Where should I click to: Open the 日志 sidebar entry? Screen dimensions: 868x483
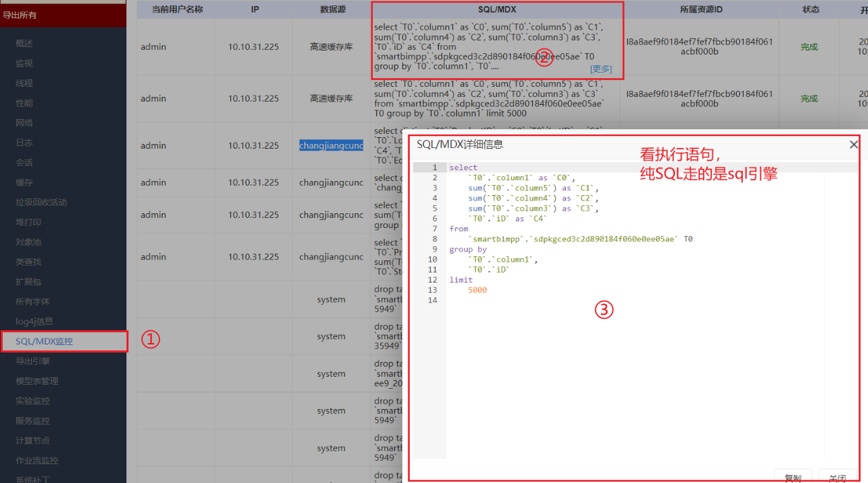(24, 143)
